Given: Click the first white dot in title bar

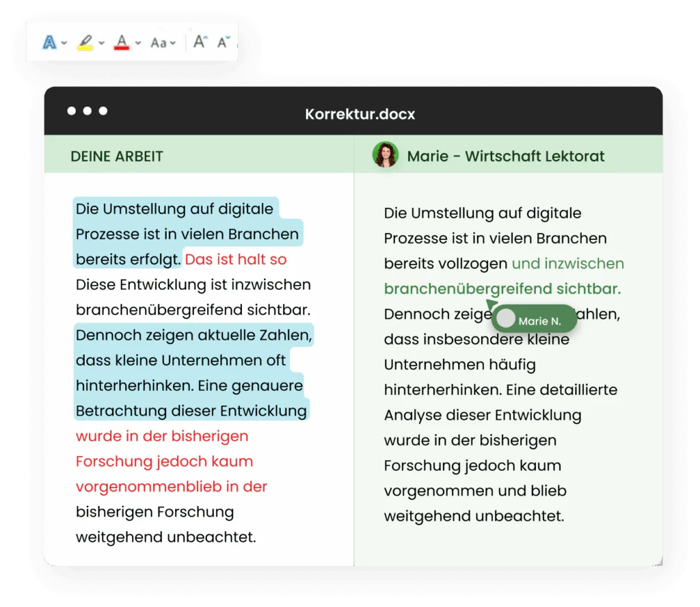Looking at the screenshot, I should point(72,111).
